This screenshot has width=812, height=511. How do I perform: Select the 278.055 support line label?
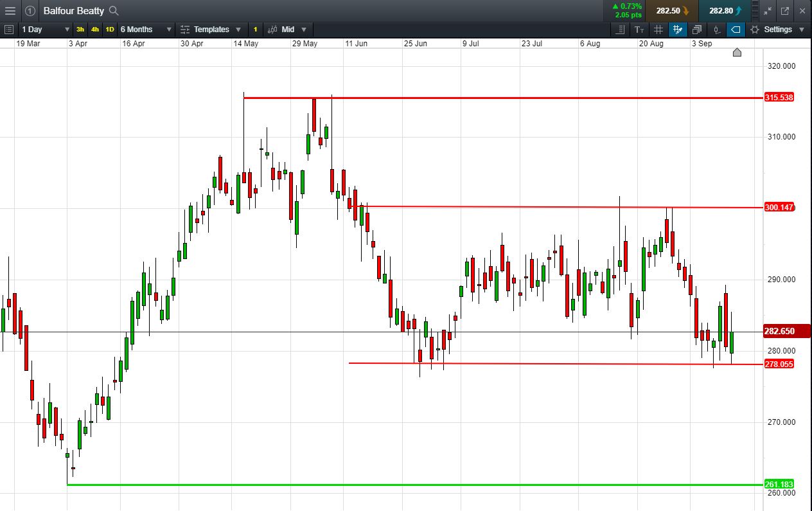(779, 364)
